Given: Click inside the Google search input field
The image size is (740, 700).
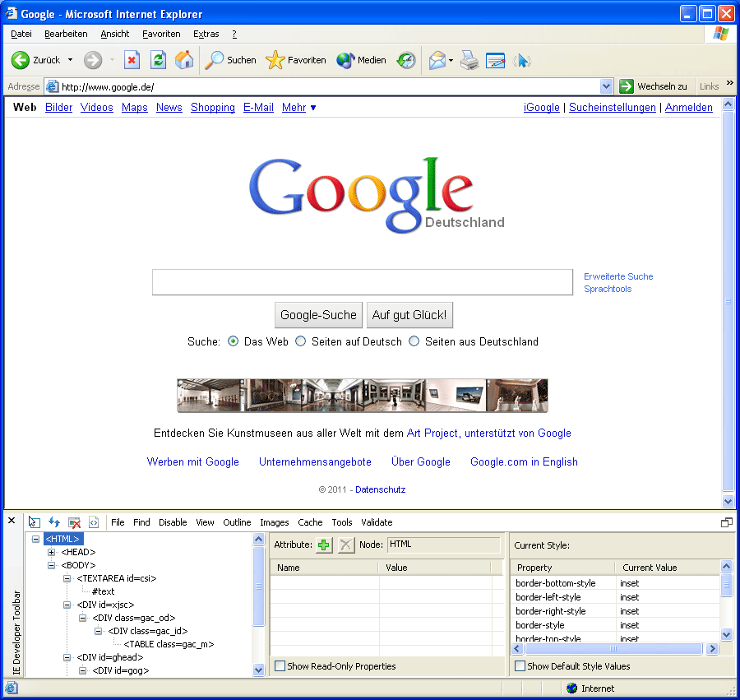Looking at the screenshot, I should 362,282.
